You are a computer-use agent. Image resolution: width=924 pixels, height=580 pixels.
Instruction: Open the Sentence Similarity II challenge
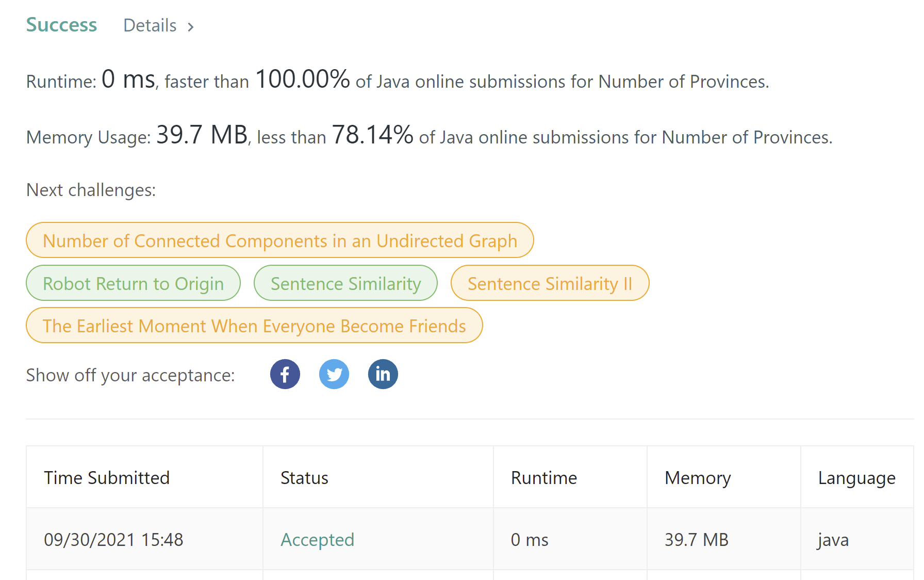tap(550, 283)
